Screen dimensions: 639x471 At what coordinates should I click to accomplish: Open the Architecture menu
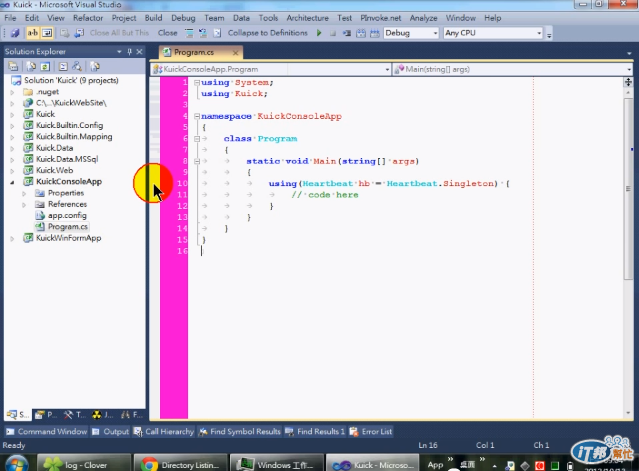tap(307, 18)
